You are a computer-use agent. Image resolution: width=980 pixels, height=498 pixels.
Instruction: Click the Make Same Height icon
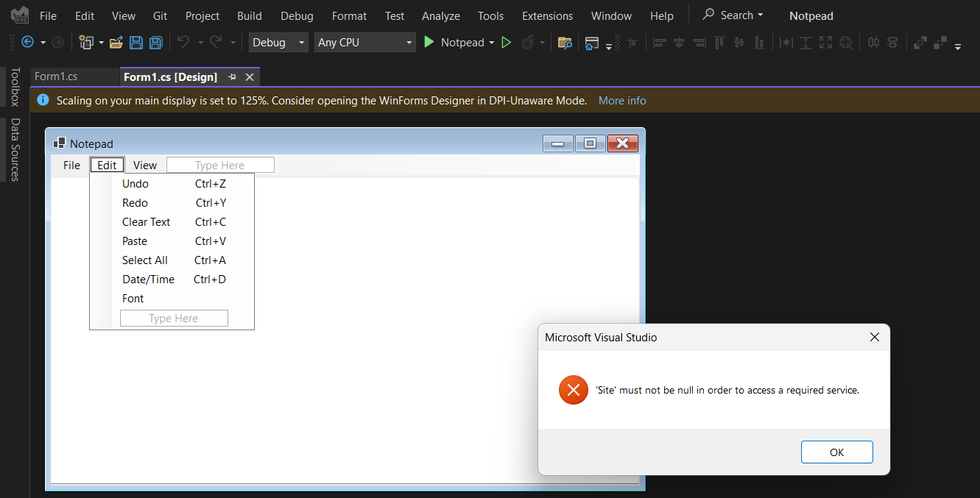pos(806,43)
